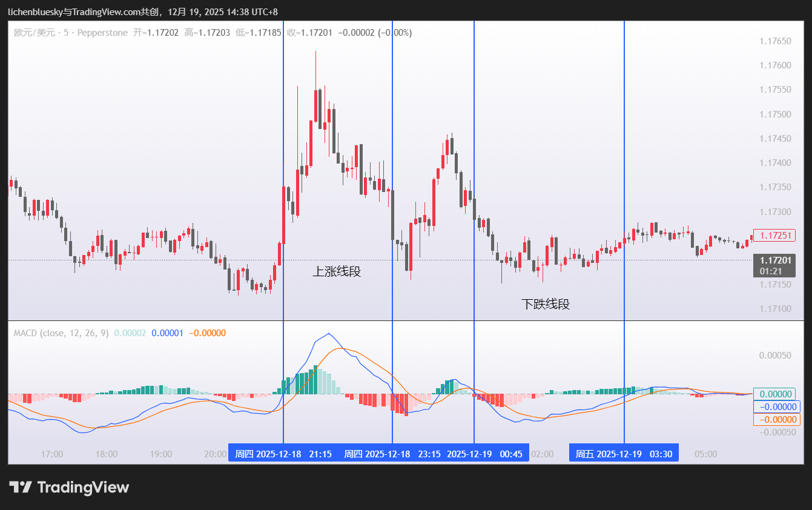Click the 1.17450 price axis label
Viewport: 812px width, 510px height.
[775, 139]
